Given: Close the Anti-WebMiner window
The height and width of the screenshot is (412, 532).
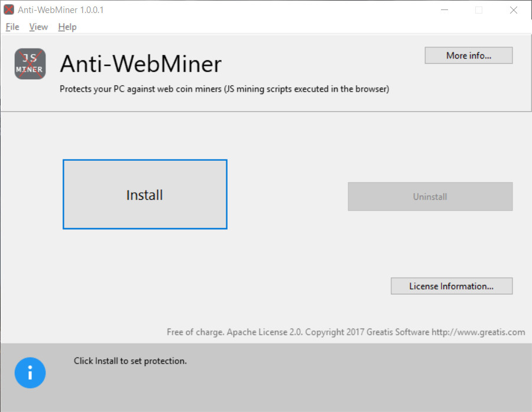Looking at the screenshot, I should (x=514, y=10).
